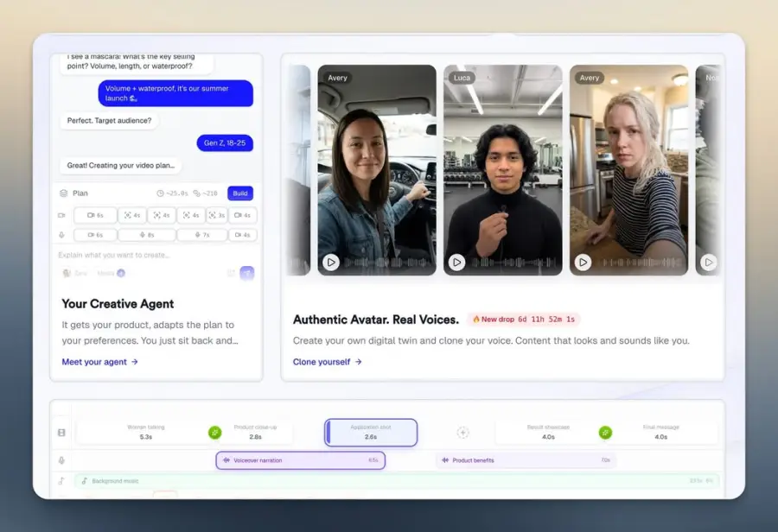Image resolution: width=778 pixels, height=532 pixels.
Task: Play the Luca avatar video
Action: coord(457,263)
